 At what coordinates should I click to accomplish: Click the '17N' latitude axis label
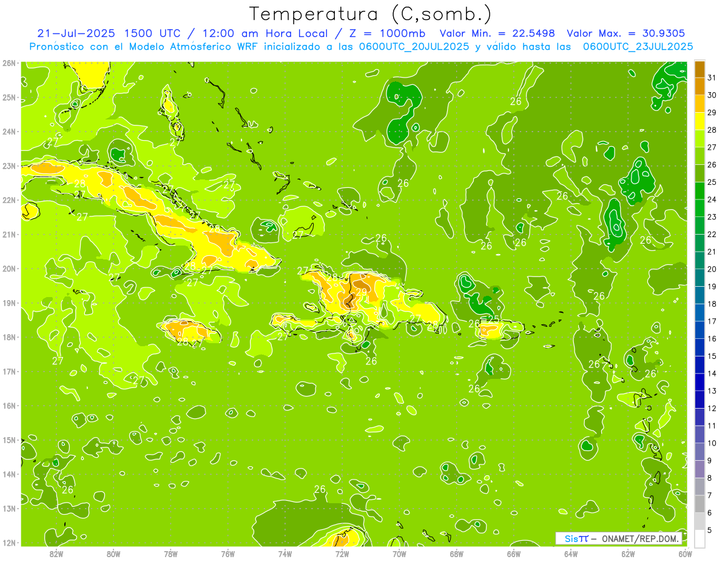click(x=9, y=371)
